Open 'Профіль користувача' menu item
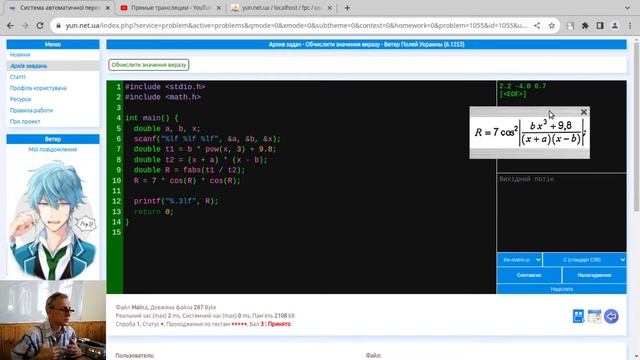The width and height of the screenshot is (640, 360). coord(38,88)
